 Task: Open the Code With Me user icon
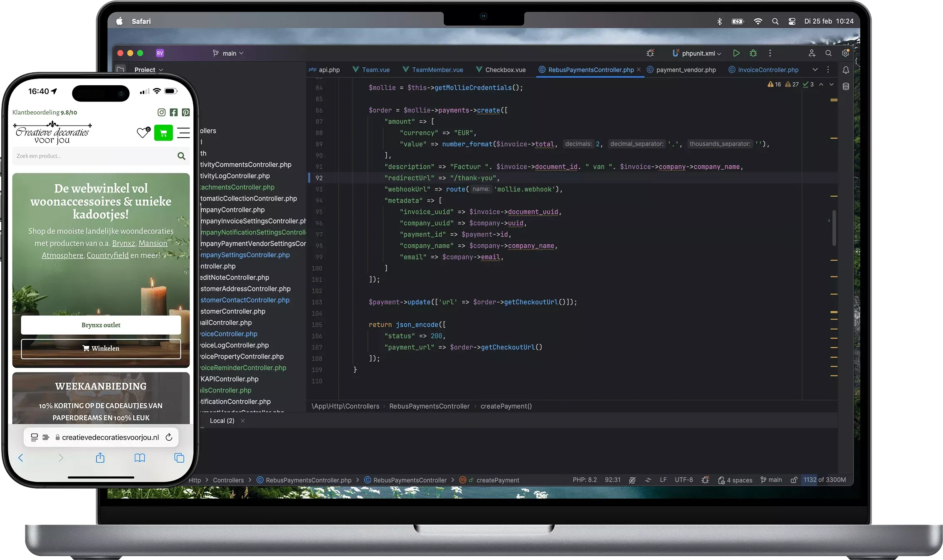click(x=812, y=53)
